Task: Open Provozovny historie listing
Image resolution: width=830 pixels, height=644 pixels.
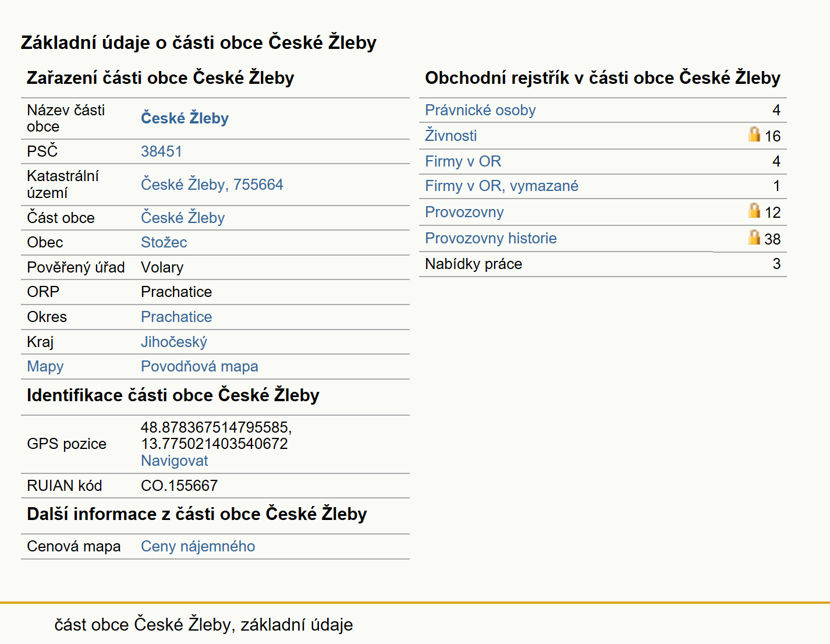Action: point(491,238)
